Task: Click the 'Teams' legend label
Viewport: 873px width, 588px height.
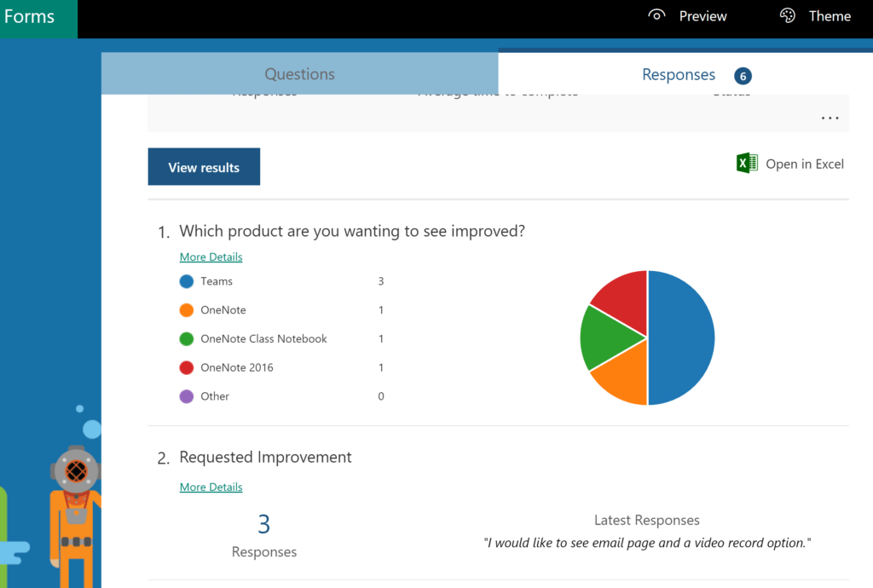Action: pyautogui.click(x=217, y=281)
